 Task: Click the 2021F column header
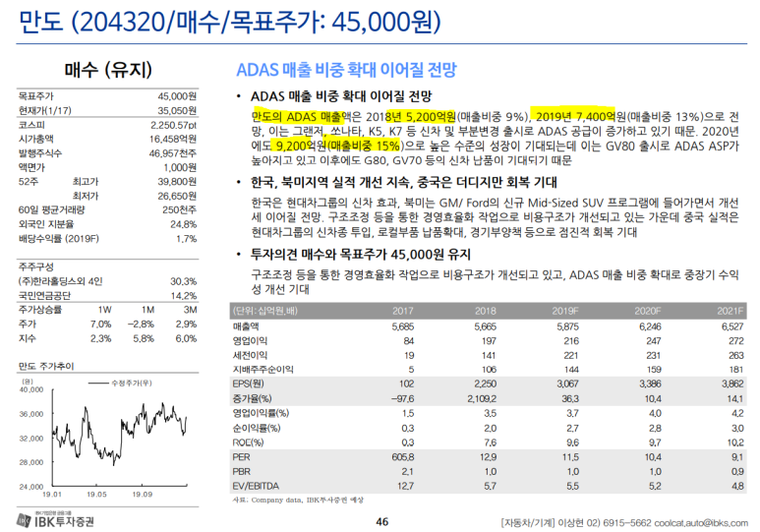[730, 311]
